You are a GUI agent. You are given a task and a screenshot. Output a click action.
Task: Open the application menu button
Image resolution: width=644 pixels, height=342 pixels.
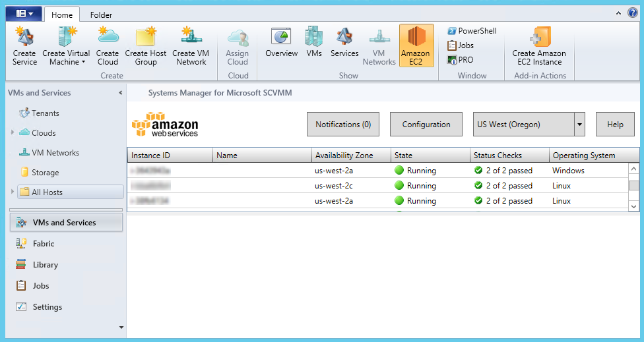24,14
